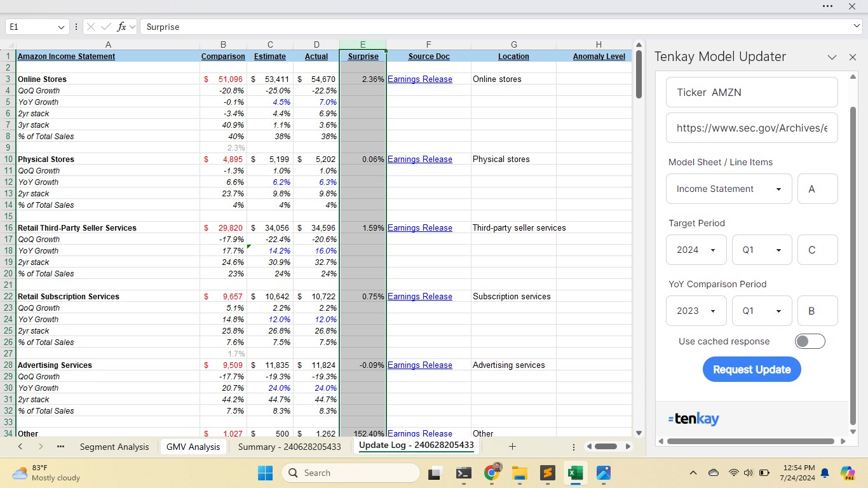Open Sublime Text from the taskbar
This screenshot has width=868, height=488.
(x=548, y=473)
